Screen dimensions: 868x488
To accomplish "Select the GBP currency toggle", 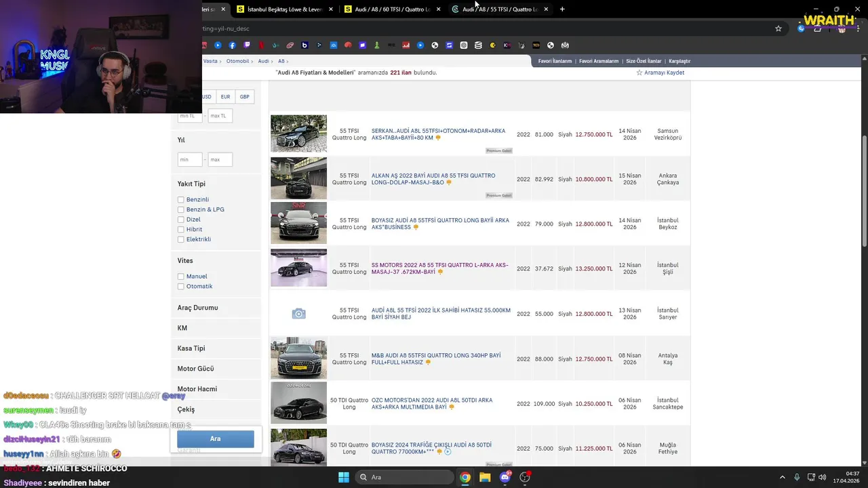I will point(245,97).
